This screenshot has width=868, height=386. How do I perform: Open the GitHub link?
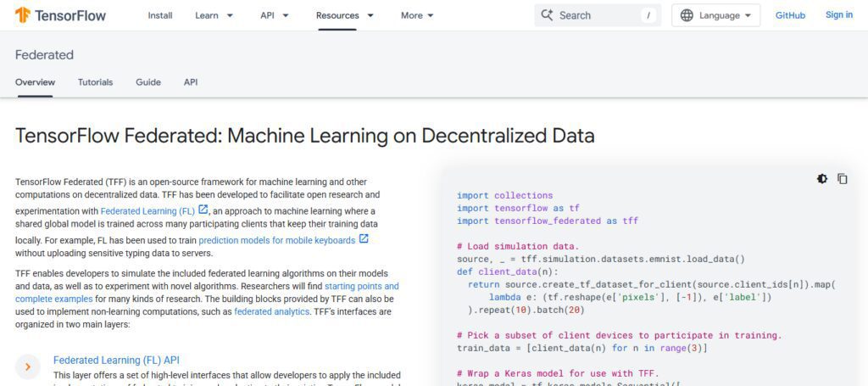(x=790, y=15)
